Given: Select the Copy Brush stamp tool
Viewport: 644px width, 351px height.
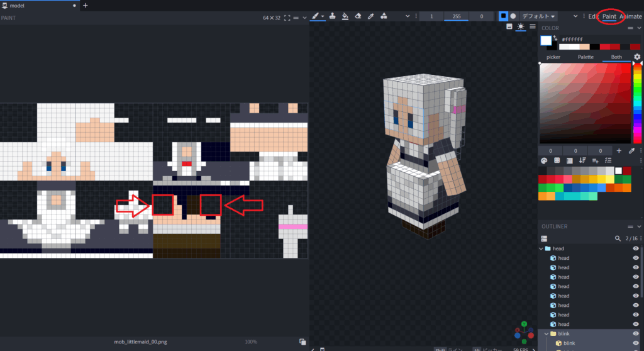Looking at the screenshot, I should pyautogui.click(x=332, y=16).
